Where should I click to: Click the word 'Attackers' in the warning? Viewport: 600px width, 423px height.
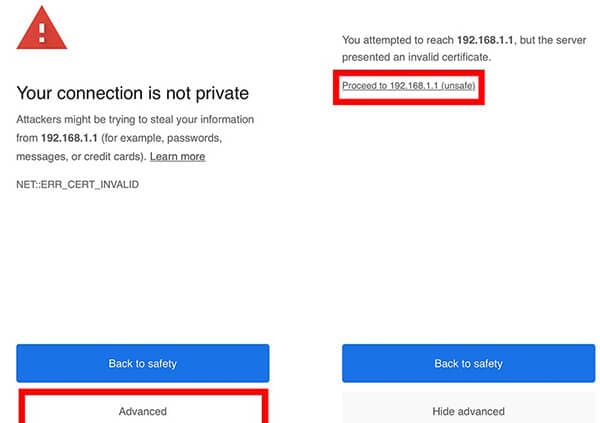click(39, 119)
